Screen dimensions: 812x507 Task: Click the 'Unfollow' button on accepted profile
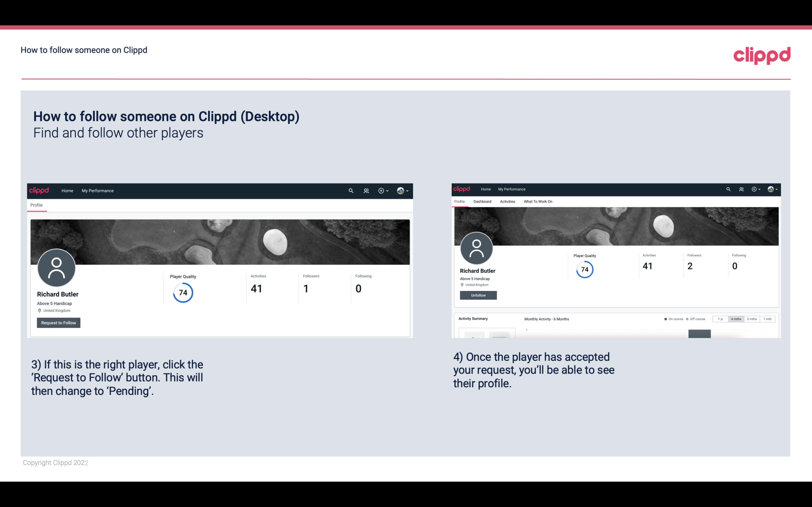(478, 295)
